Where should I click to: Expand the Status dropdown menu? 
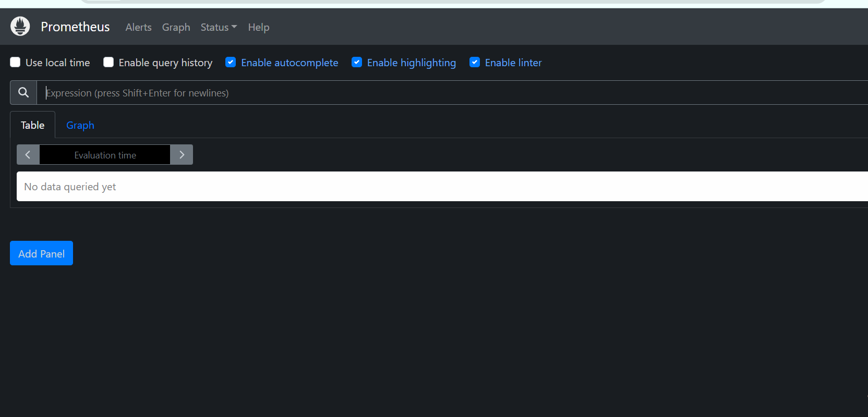[x=219, y=27]
